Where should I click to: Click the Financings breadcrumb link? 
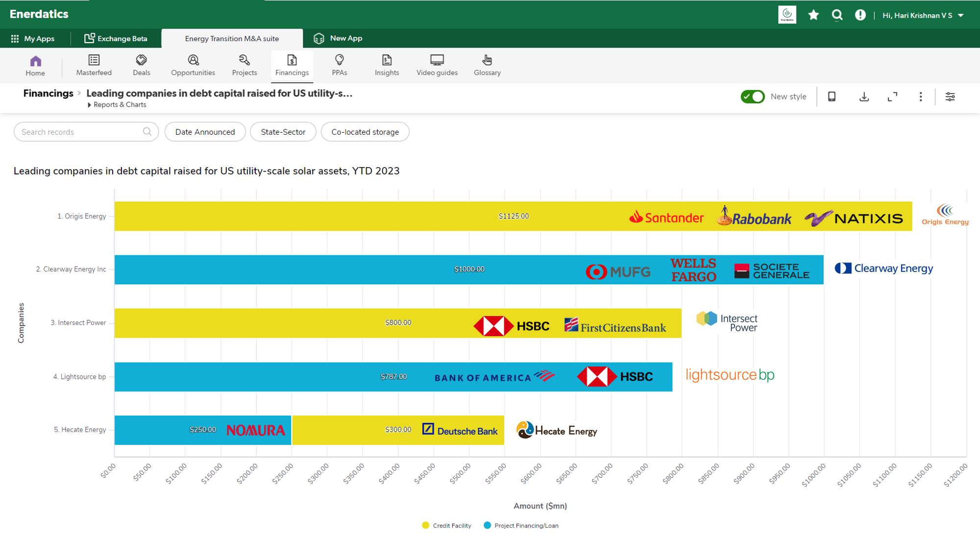point(48,93)
